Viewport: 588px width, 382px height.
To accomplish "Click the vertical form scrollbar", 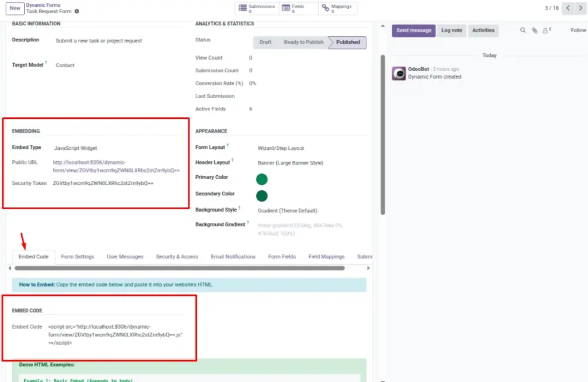I will 383,135.
